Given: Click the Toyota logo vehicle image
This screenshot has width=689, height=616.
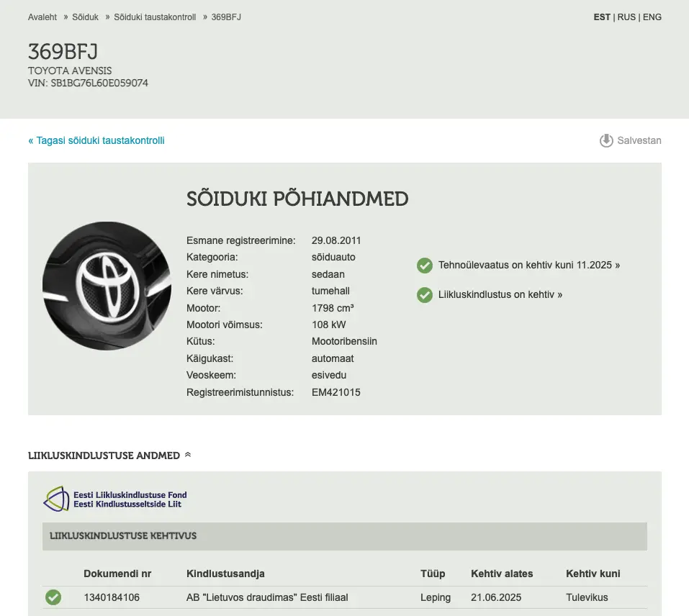Looking at the screenshot, I should tap(107, 286).
